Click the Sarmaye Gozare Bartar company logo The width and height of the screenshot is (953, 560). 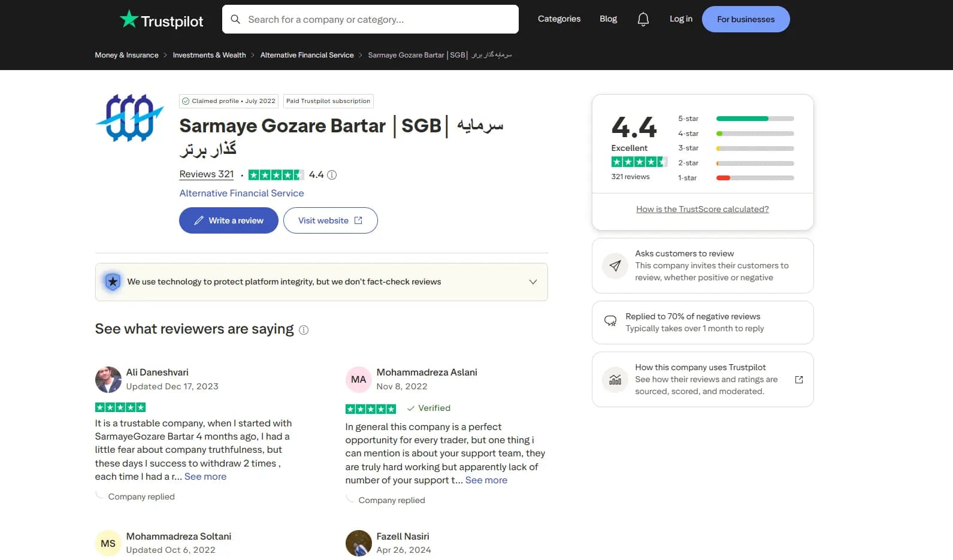[129, 118]
